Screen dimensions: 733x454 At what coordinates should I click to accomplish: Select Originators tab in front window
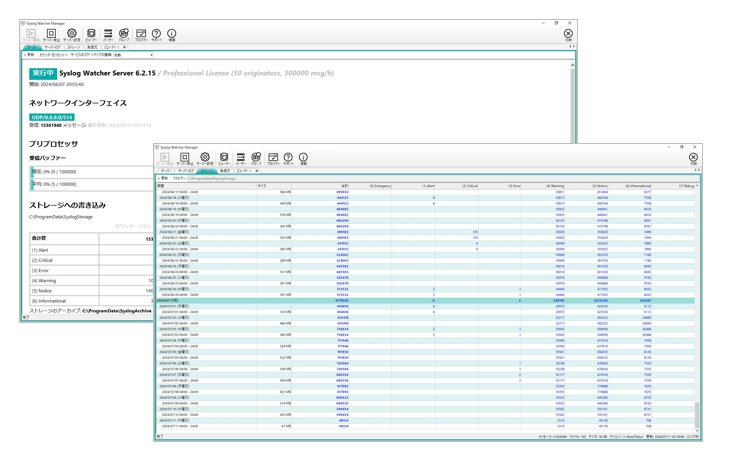pos(225,171)
